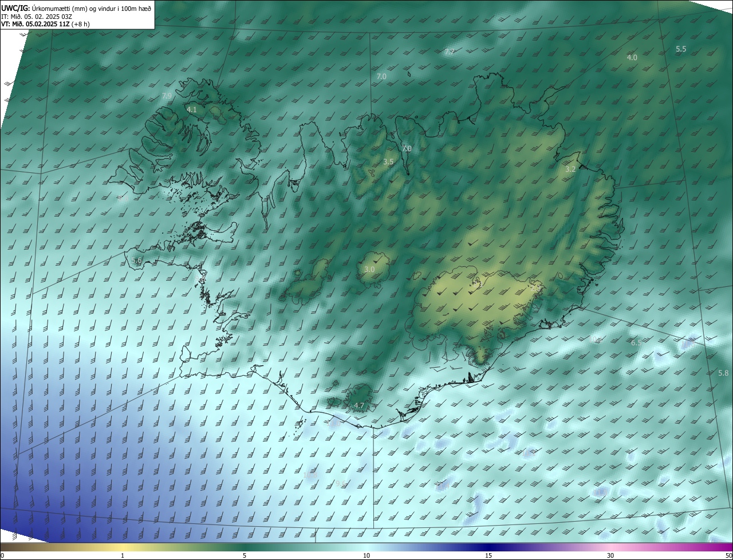
Task: Click the 5.8 value label
Action: pyautogui.click(x=723, y=373)
